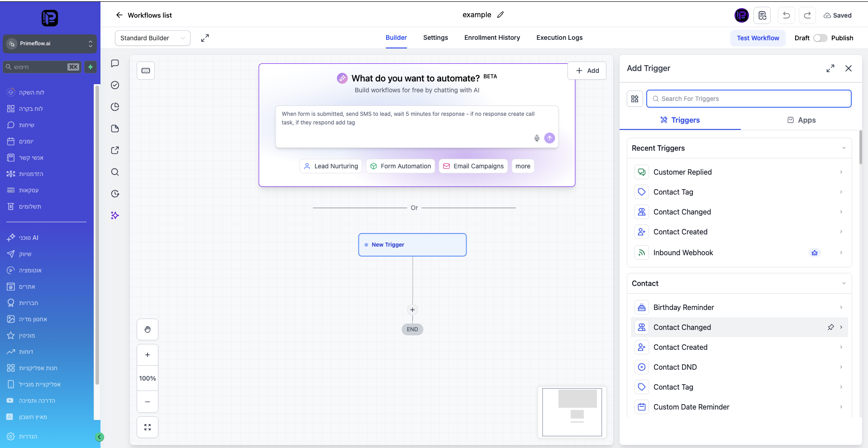
Task: Open the Standard Builder dropdown
Action: (153, 38)
